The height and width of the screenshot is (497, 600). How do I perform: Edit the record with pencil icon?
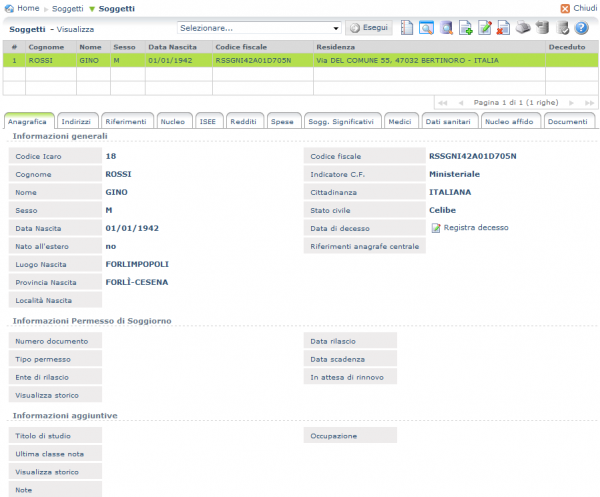pos(485,28)
